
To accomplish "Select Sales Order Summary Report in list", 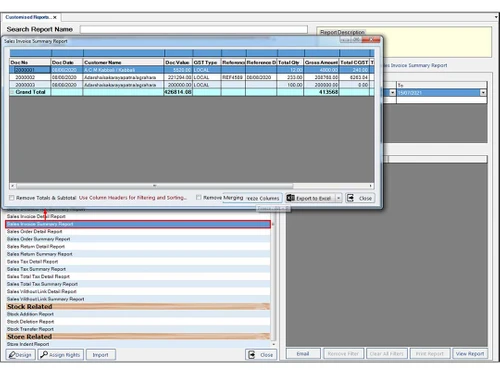I will click(x=138, y=239).
